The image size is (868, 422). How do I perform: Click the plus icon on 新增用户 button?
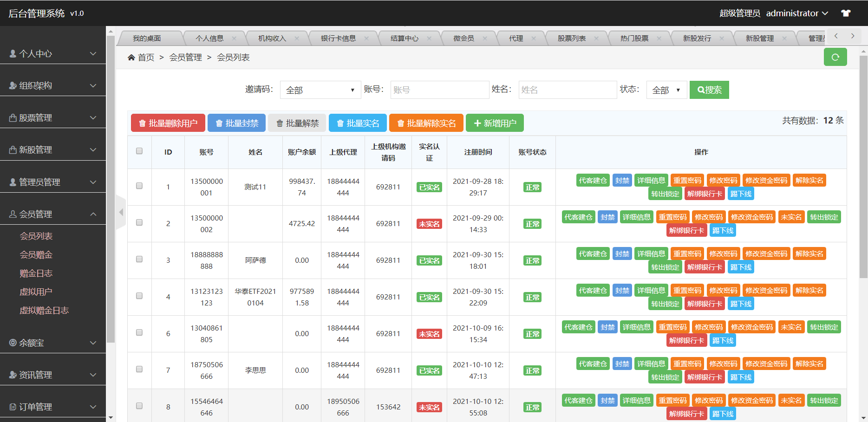(x=478, y=123)
